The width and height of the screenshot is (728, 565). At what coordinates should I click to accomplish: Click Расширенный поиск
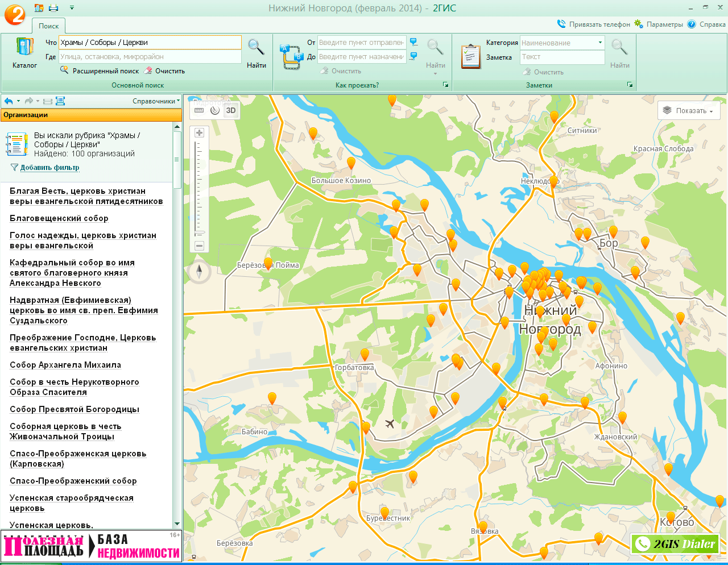click(x=100, y=71)
